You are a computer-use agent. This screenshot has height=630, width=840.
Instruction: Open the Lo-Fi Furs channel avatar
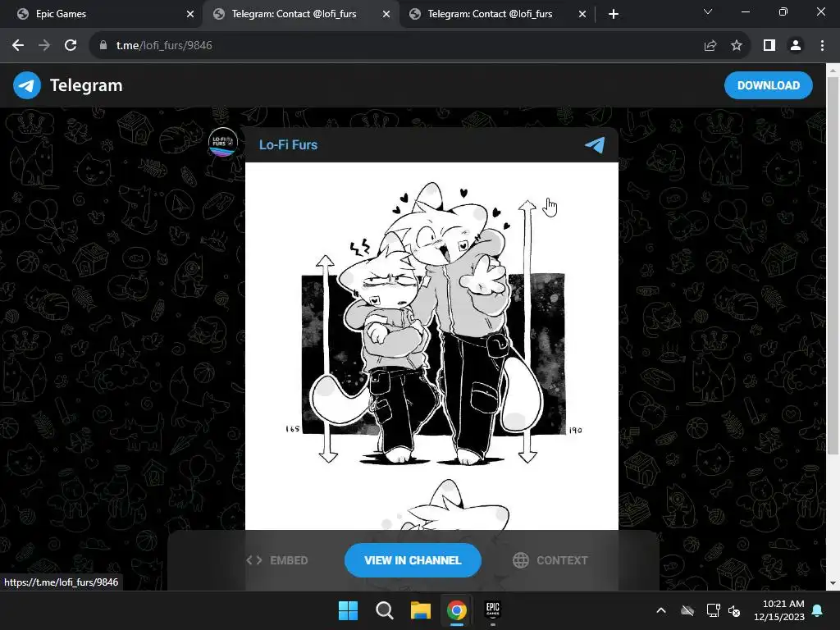coord(223,143)
